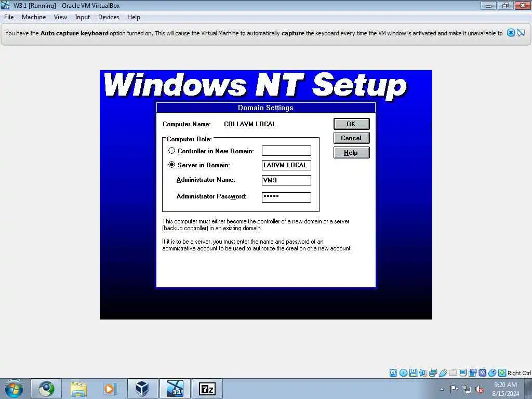Click the New Domain name field

pyautogui.click(x=286, y=151)
